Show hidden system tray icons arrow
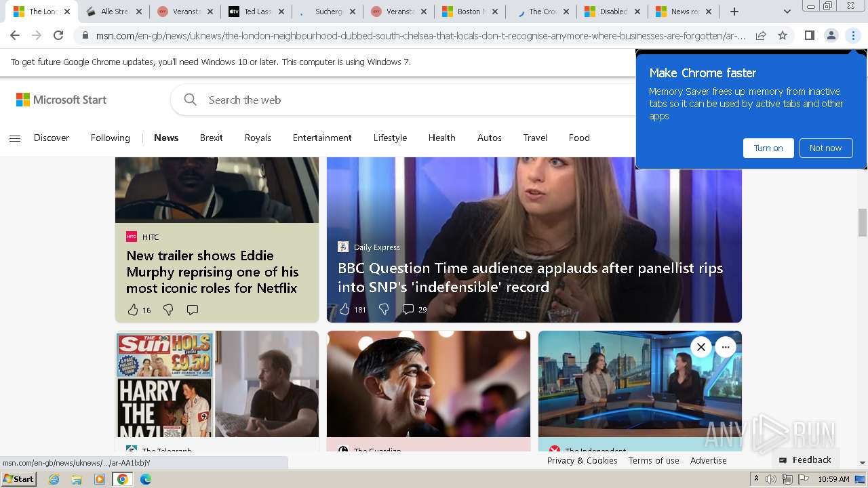 click(756, 479)
